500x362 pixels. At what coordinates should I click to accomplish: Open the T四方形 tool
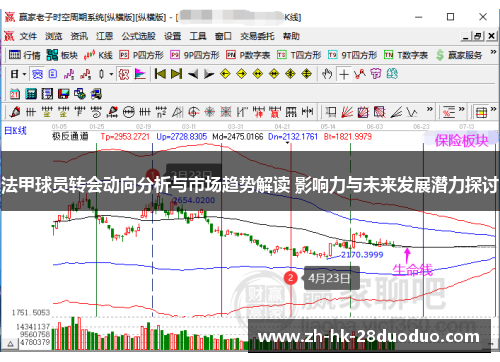[299, 55]
